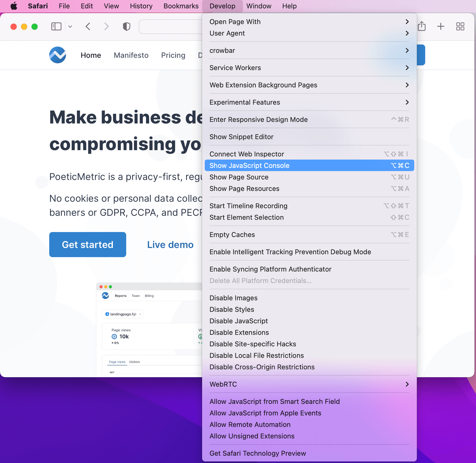Select Show JavaScript Console
476x463 pixels.
(309, 166)
